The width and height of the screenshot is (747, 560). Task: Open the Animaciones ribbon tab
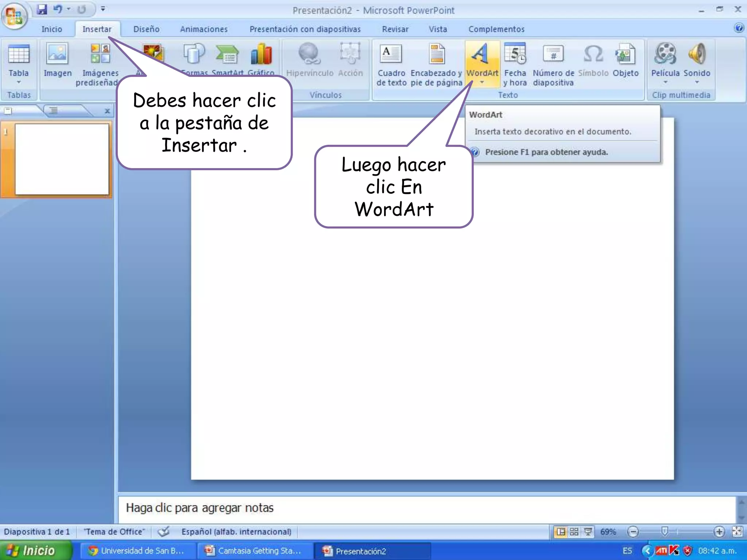(x=204, y=29)
